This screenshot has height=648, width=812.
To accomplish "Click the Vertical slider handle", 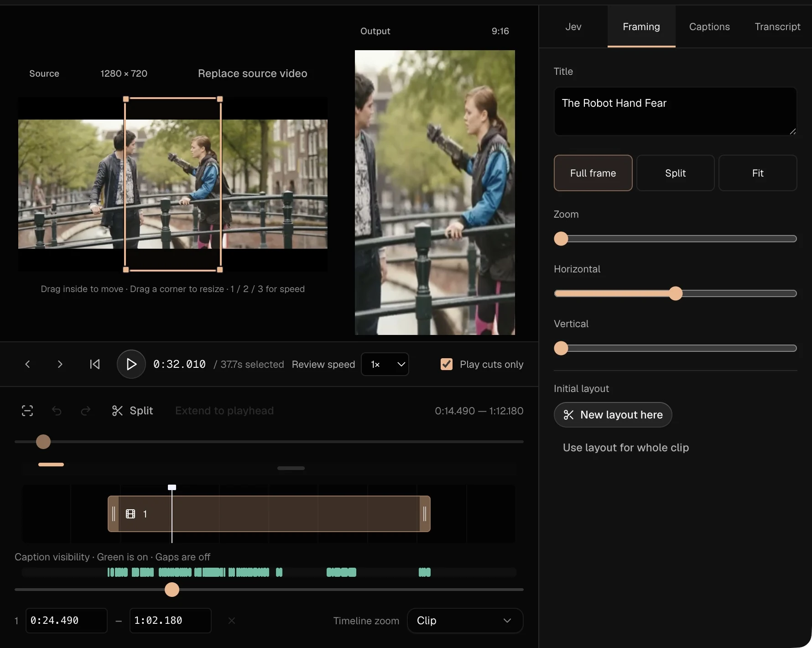I will coord(561,348).
